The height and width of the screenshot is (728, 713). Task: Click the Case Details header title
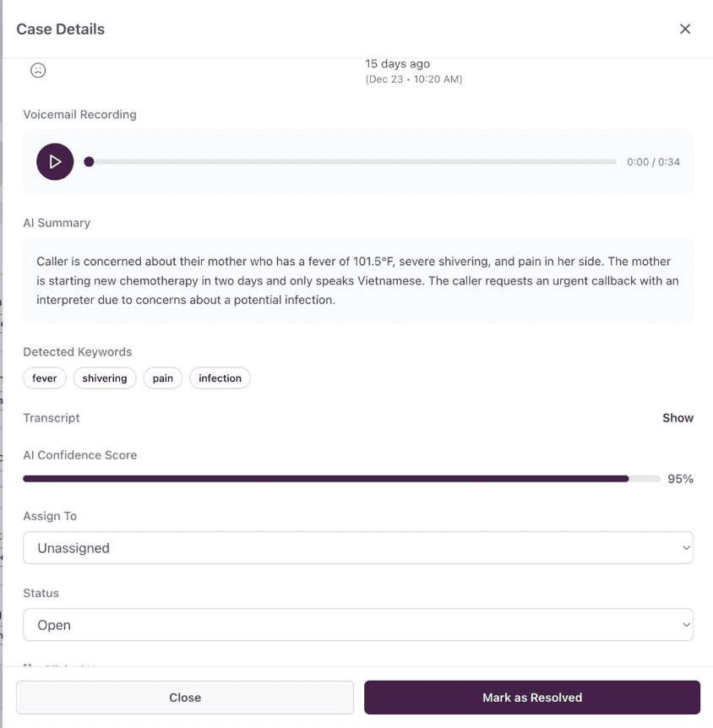click(x=61, y=29)
